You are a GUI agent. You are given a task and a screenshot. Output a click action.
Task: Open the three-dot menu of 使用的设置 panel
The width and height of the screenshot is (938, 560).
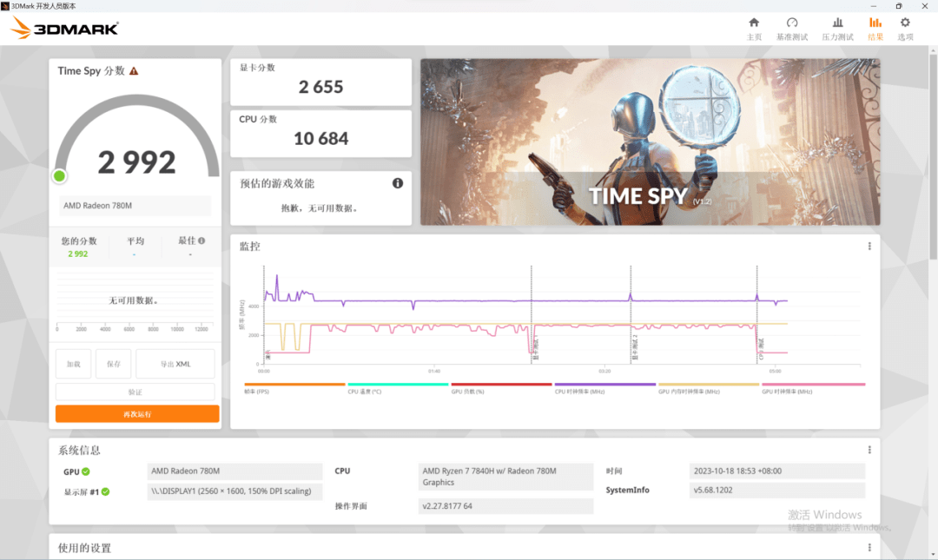869,548
